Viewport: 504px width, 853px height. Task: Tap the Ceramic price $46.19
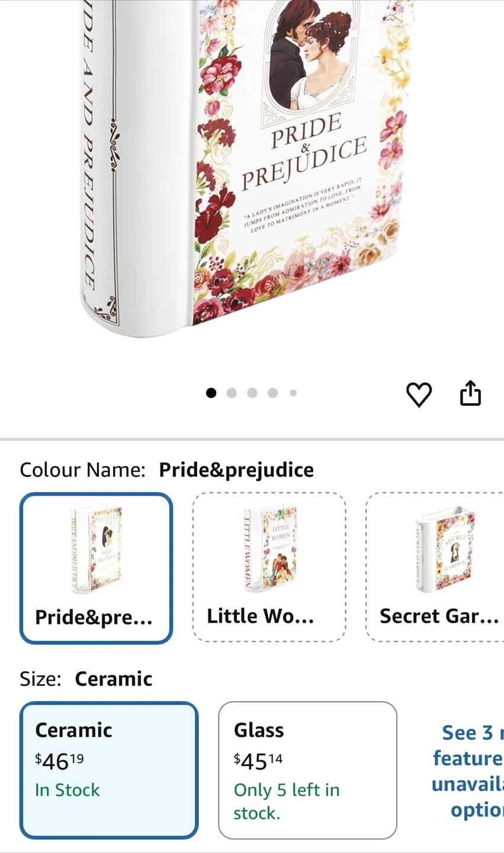[59, 761]
